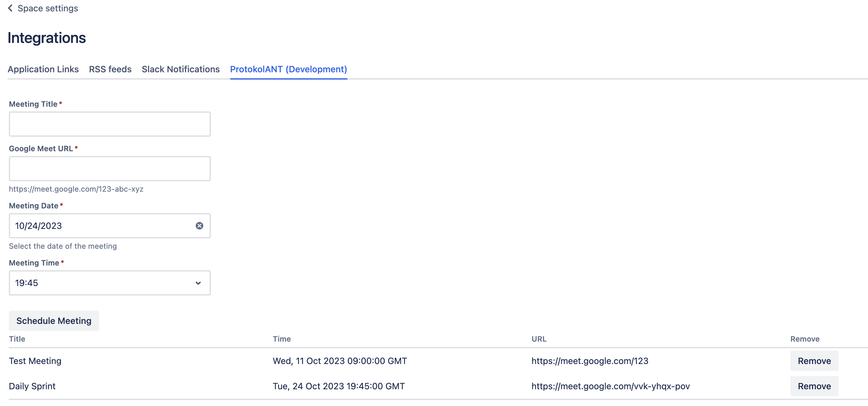Click the Test Meeting Google Meet URL
This screenshot has height=406, width=868.
(590, 361)
